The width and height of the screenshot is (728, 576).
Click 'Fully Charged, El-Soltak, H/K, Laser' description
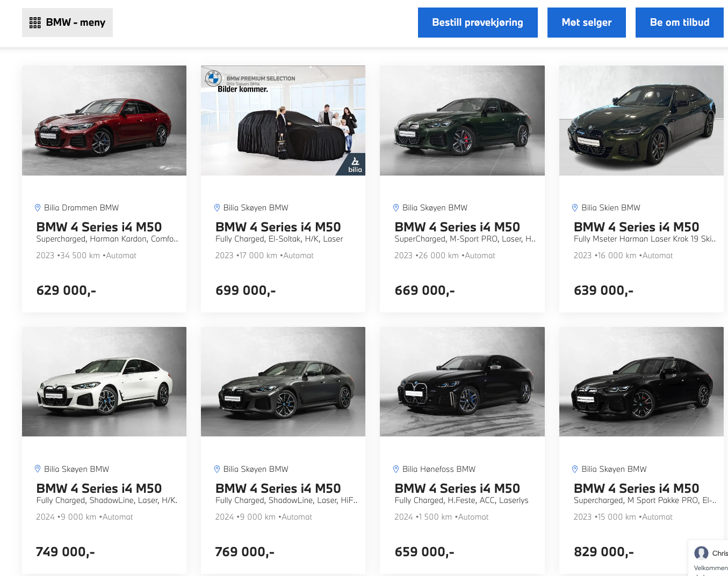[279, 239]
